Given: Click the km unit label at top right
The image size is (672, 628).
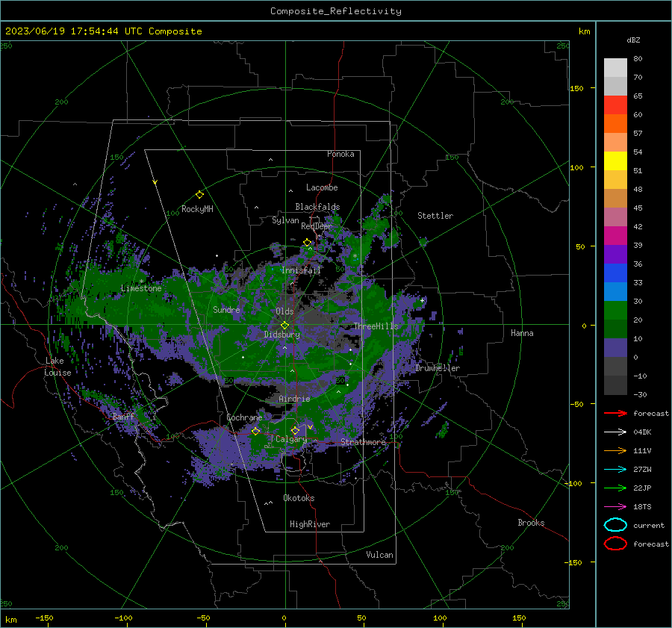Looking at the screenshot, I should [x=584, y=31].
